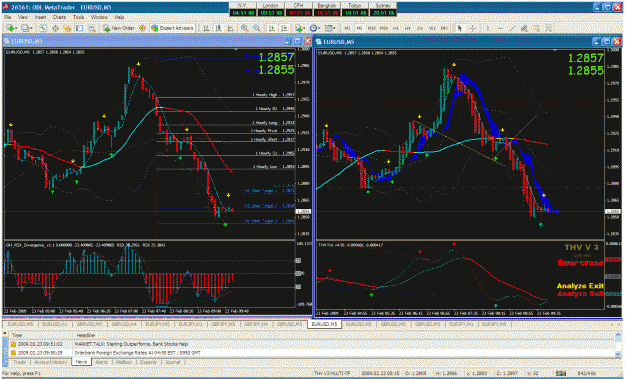Toggle the Auto Scroll chart icon
Screen dimensions: 625x379
[271, 28]
